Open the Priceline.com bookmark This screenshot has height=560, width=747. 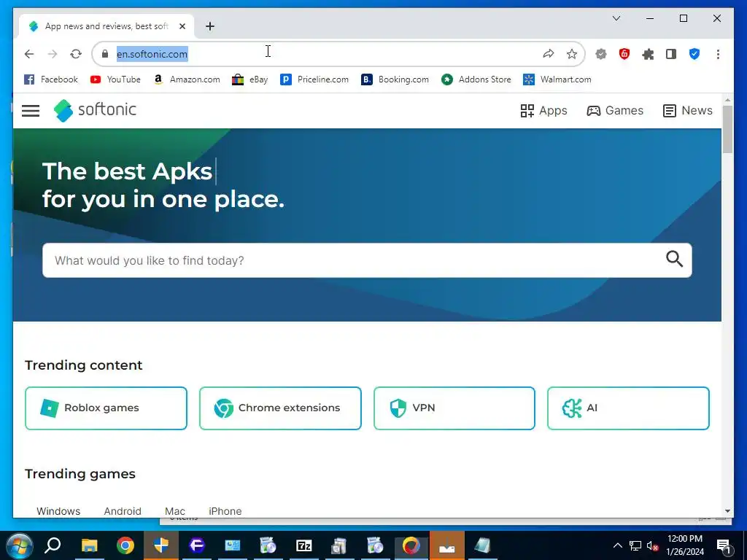tap(314, 79)
